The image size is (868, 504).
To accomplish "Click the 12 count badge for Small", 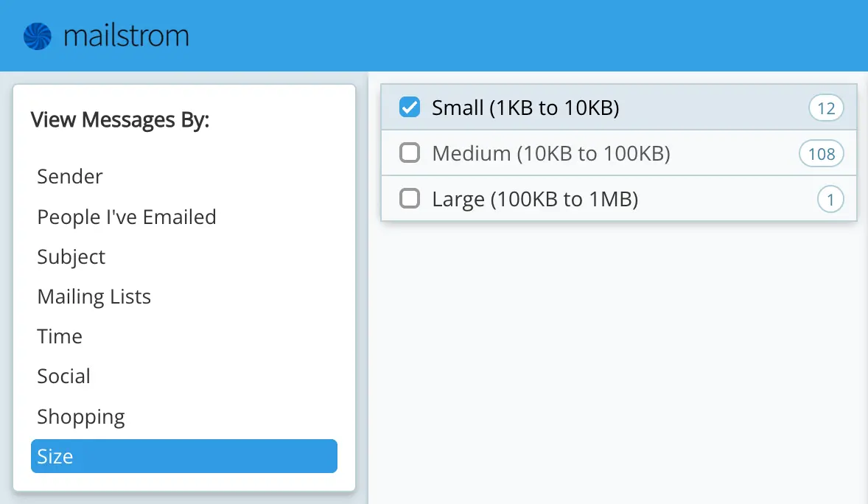I will [x=826, y=109].
